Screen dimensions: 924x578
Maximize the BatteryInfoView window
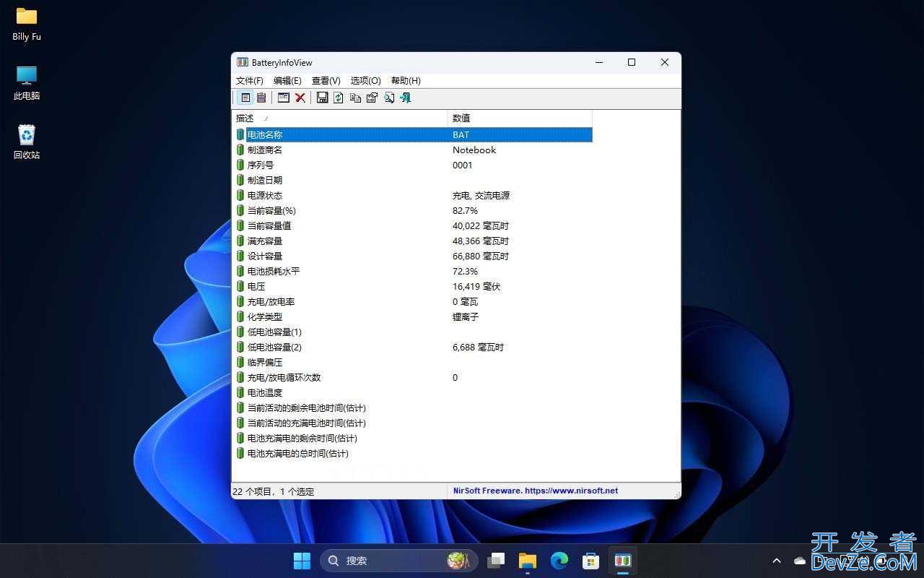632,62
